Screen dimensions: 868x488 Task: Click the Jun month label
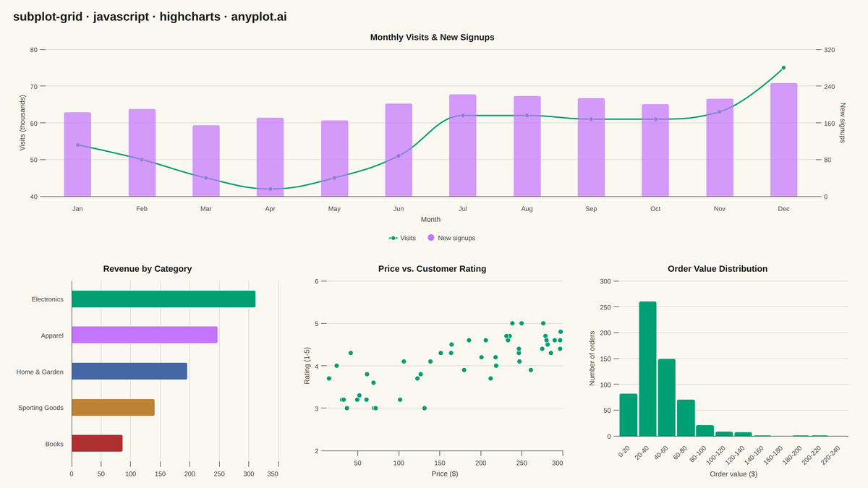399,209
